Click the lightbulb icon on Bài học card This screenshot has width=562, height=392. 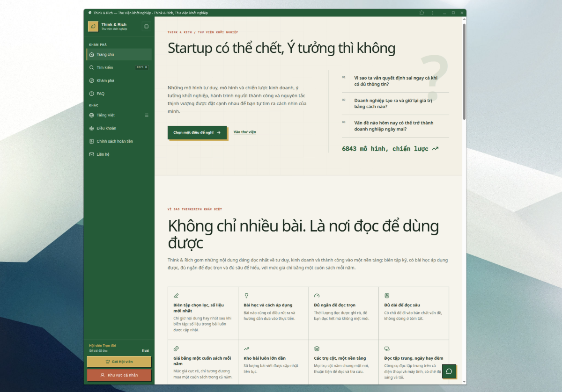246,296
